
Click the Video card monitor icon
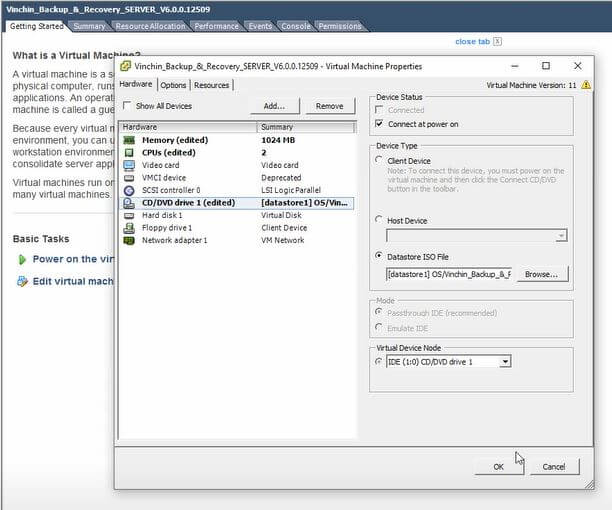(129, 165)
